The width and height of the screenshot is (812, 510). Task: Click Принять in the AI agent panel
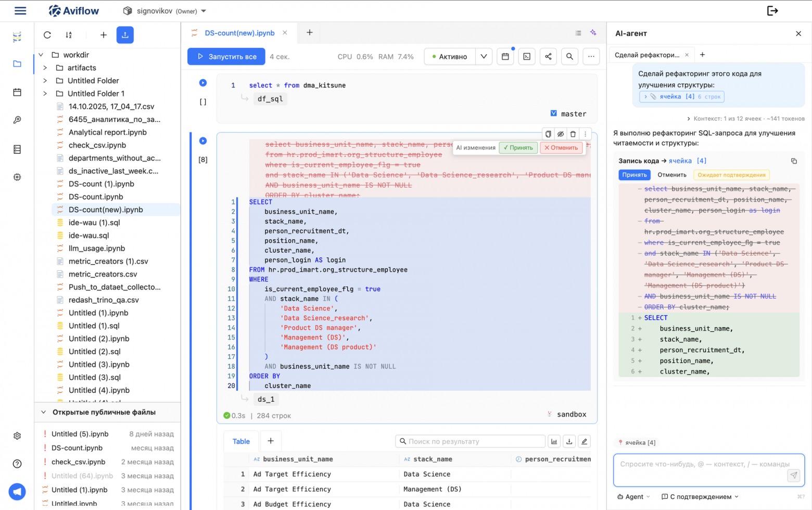coord(635,175)
